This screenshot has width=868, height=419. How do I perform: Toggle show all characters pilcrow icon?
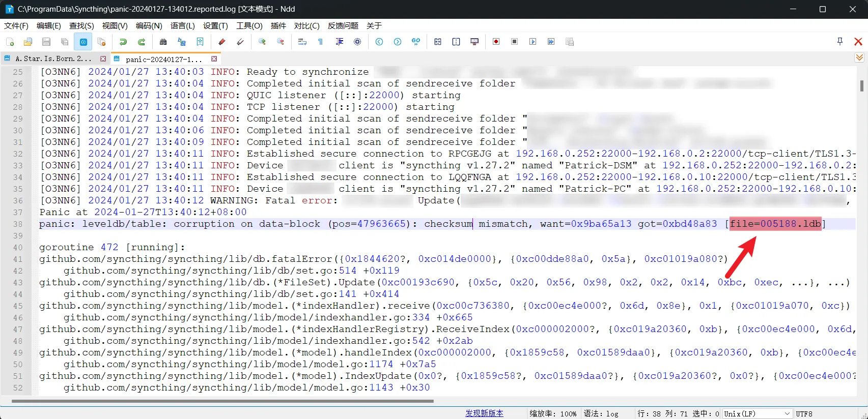point(320,42)
